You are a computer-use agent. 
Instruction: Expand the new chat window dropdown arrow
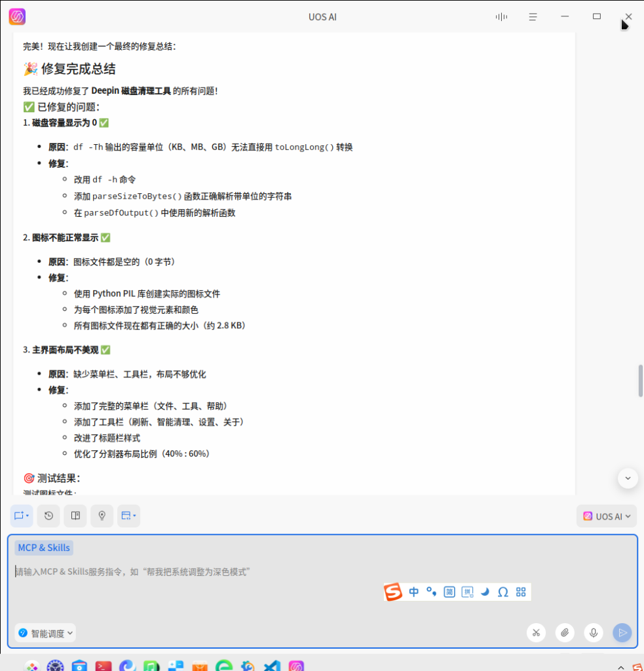click(x=29, y=516)
